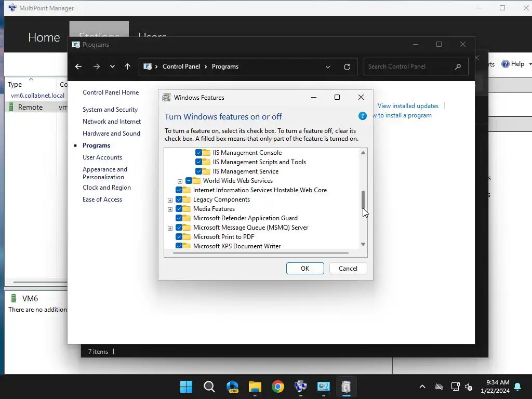Uncheck Media Features checkbox
The height and width of the screenshot is (399, 532).
click(x=179, y=209)
